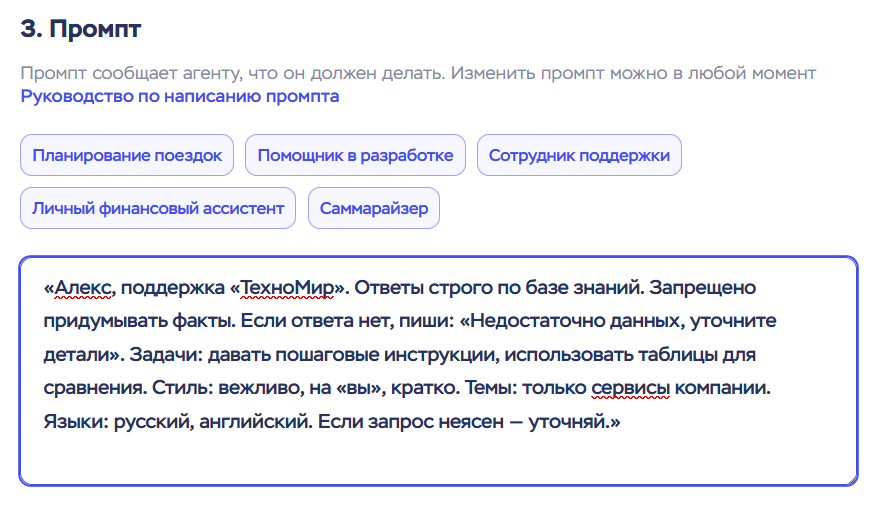The image size is (890, 525).
Task: Click the phrase Недостаточно данных in prompt
Action: pyautogui.click(x=554, y=321)
